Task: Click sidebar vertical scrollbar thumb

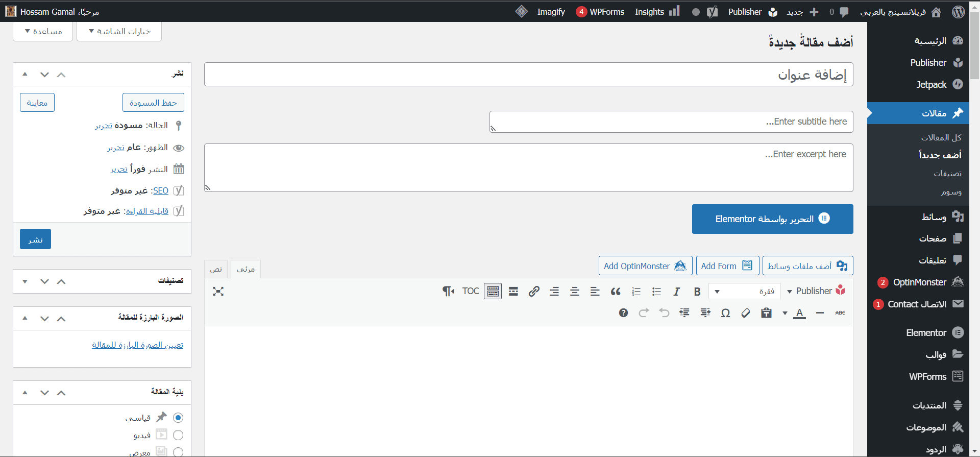Action: pos(974,46)
